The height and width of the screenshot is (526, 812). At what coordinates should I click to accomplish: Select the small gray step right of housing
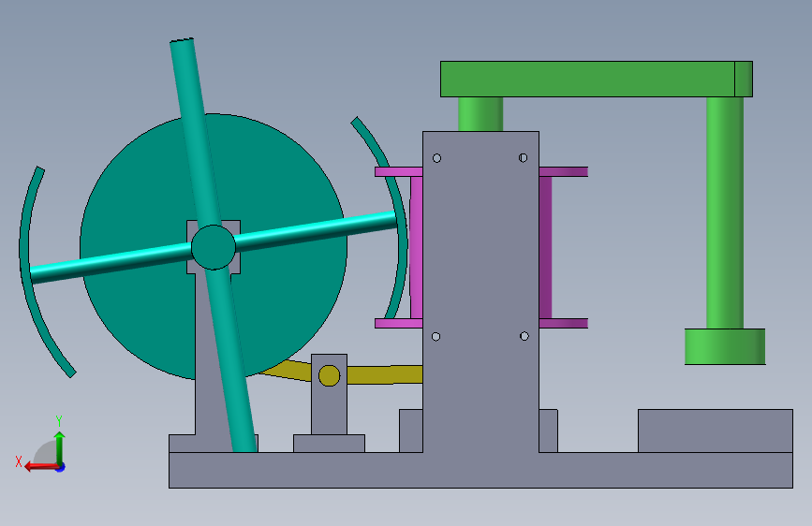[549, 431]
